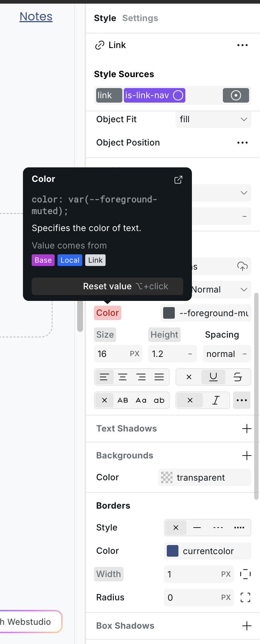
Task: Set border style to dotted
Action: click(x=239, y=528)
